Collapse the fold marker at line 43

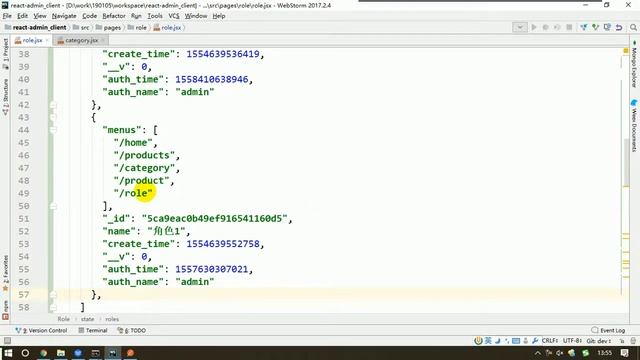click(53, 118)
